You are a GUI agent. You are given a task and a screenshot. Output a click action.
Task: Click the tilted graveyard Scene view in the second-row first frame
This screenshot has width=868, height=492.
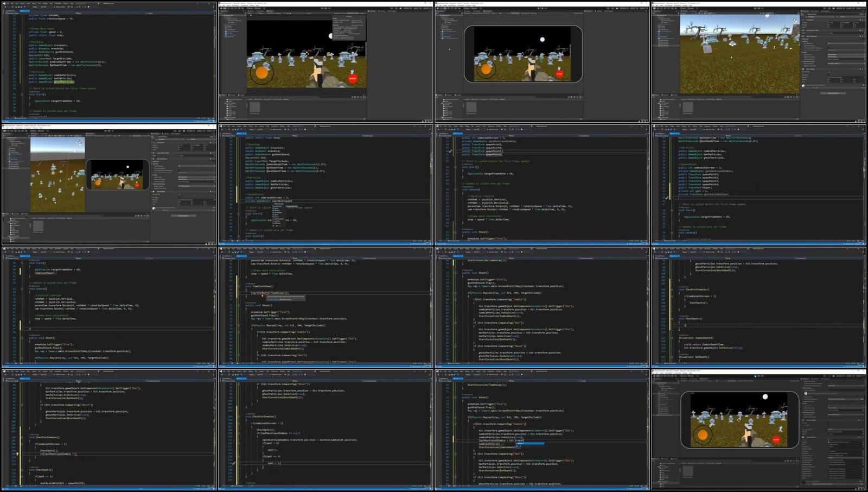click(58, 174)
